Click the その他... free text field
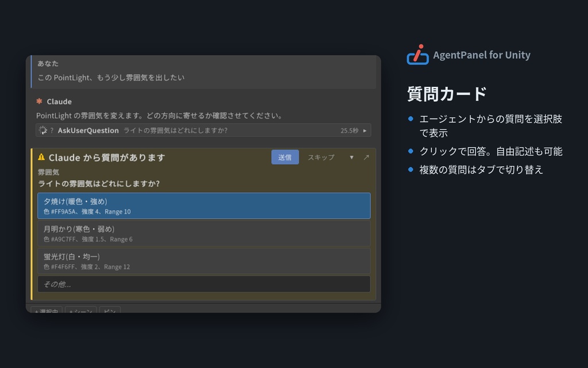Screen dimensions: 588x368 204,284
